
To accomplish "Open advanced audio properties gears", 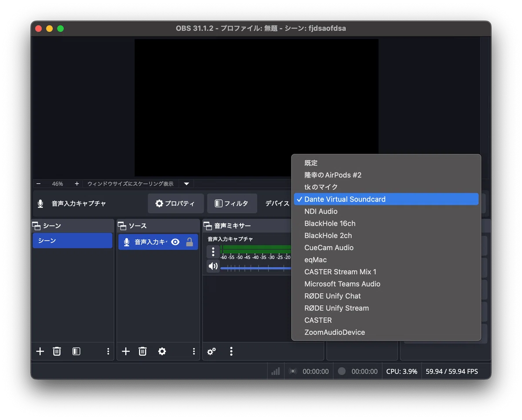I will (x=211, y=351).
